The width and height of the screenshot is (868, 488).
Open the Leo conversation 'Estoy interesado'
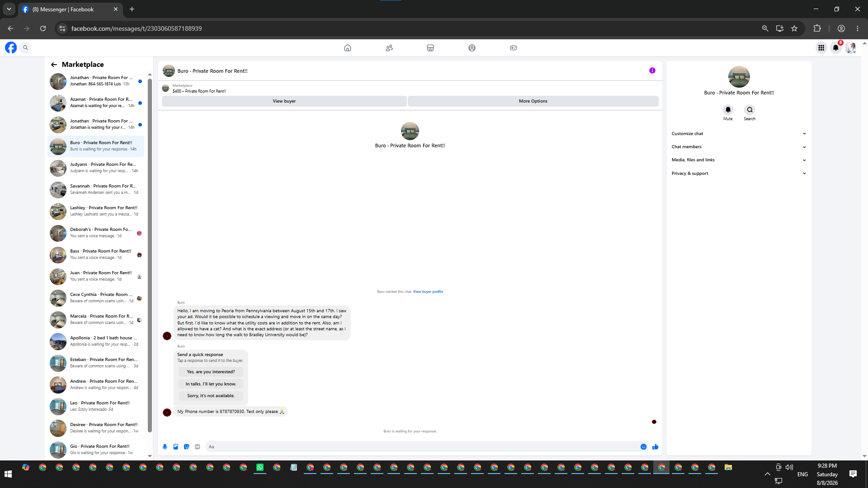coord(96,407)
